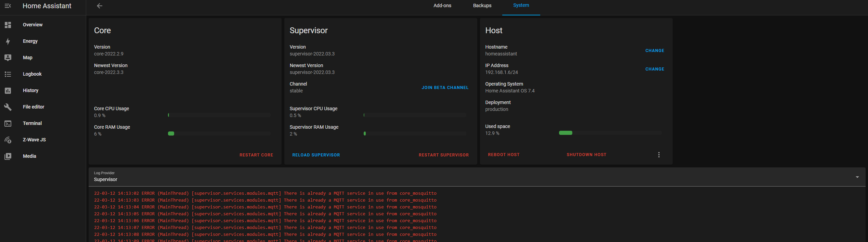Select the Supervisor log provider field

pyautogui.click(x=477, y=177)
